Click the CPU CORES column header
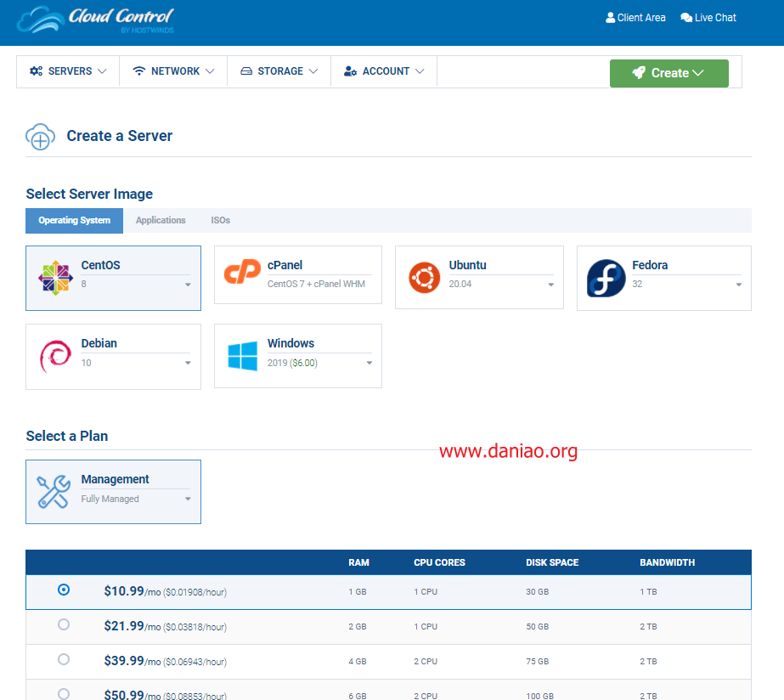 439,562
